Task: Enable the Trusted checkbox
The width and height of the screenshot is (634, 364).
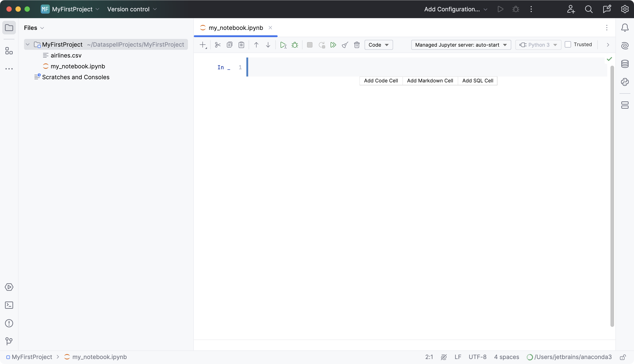Action: pyautogui.click(x=568, y=45)
